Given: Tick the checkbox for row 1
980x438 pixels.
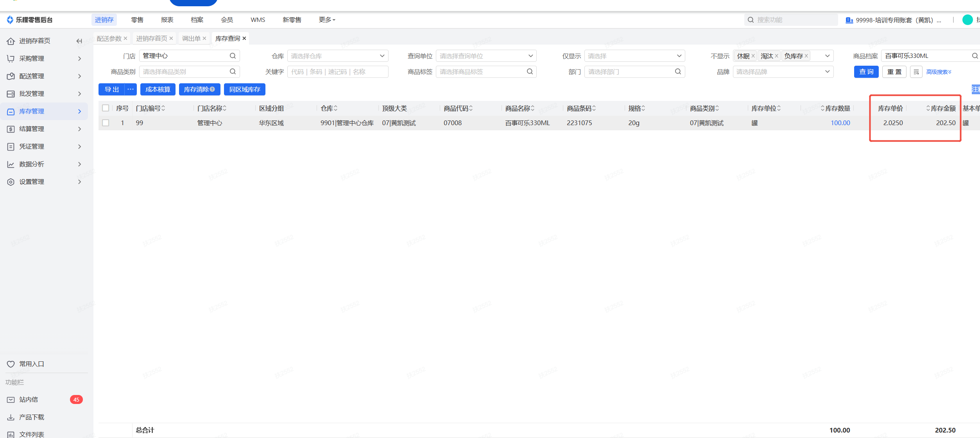Looking at the screenshot, I should [106, 123].
